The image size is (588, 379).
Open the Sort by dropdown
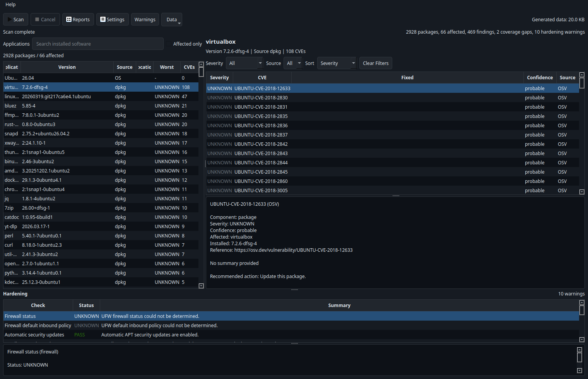[337, 63]
